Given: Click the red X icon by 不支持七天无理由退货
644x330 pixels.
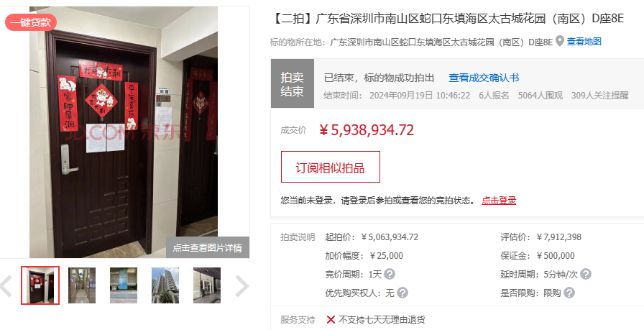Looking at the screenshot, I should tap(331, 319).
